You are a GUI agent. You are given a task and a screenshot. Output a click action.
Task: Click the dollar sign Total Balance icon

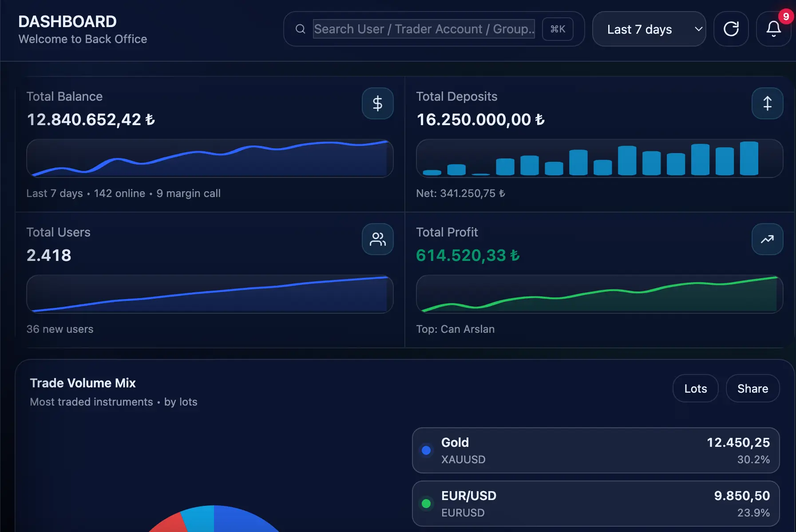pos(377,103)
